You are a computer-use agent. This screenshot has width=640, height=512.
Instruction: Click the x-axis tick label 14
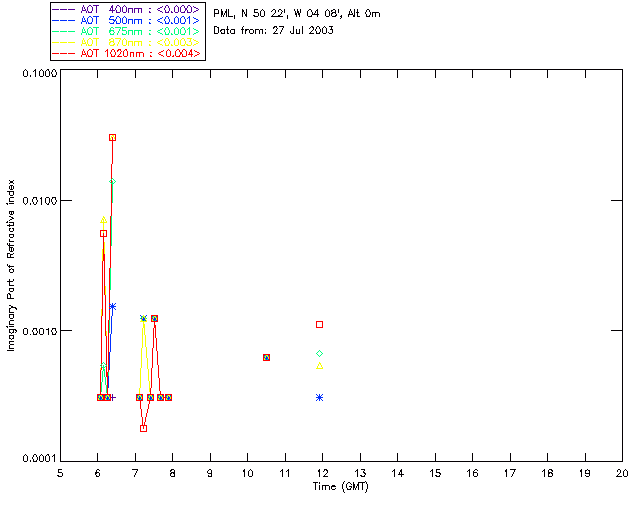coord(398,474)
